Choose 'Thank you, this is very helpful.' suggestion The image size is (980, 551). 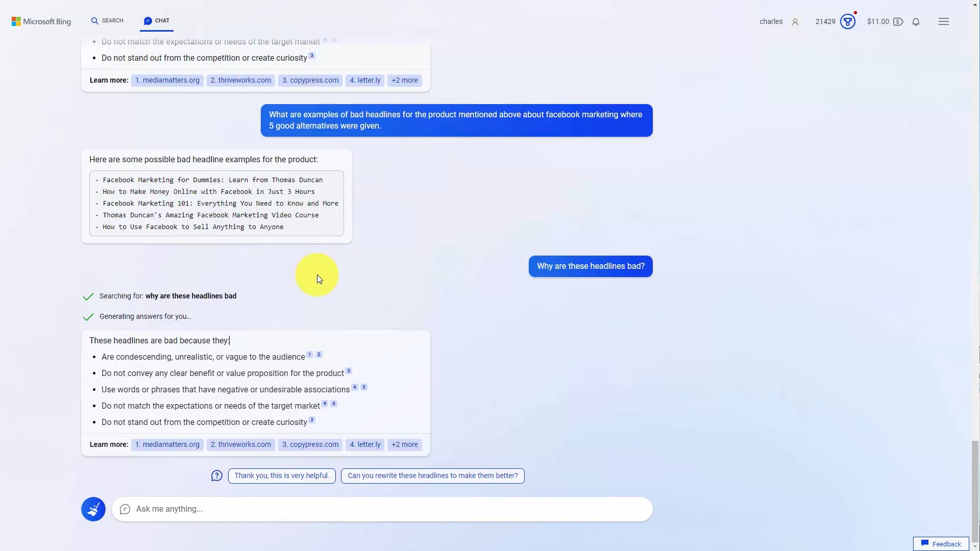[282, 475]
